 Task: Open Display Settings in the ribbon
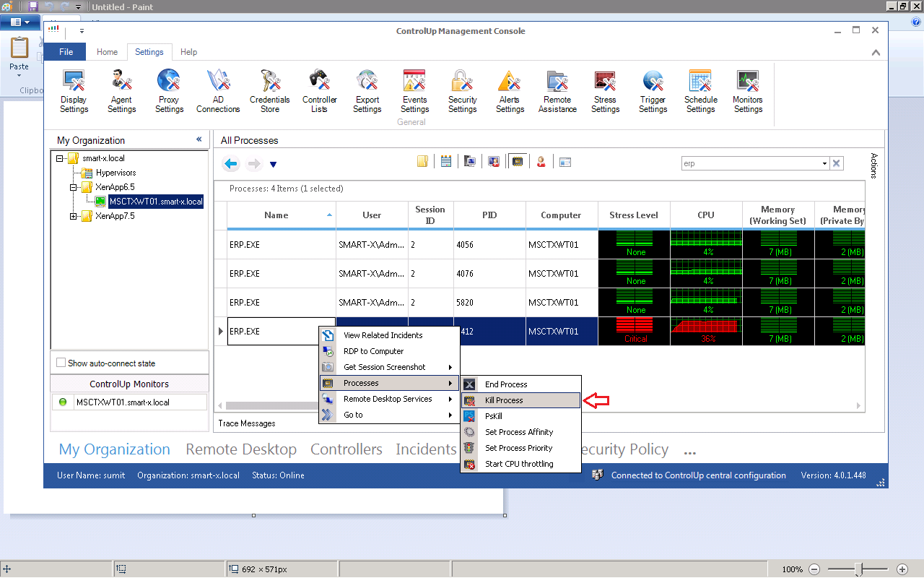pyautogui.click(x=74, y=91)
